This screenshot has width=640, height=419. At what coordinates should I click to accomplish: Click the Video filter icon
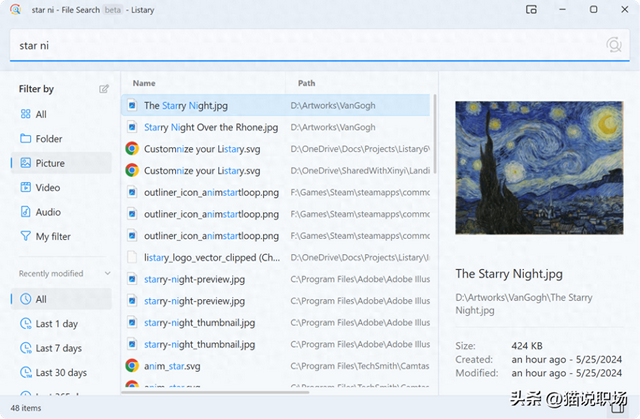(26, 187)
